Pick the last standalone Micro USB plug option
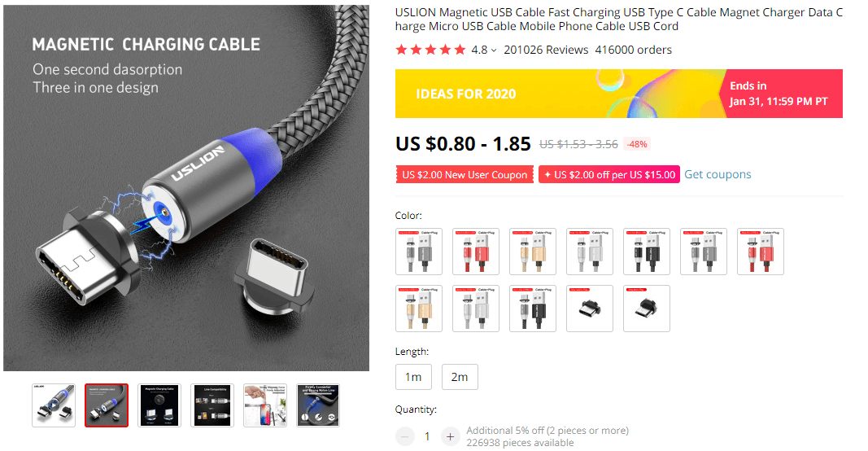Image resolution: width=868 pixels, height=451 pixels. click(x=647, y=309)
